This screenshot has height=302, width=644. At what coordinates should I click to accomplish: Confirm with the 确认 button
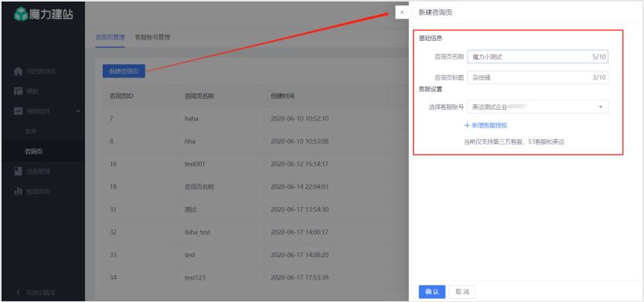[x=432, y=292]
